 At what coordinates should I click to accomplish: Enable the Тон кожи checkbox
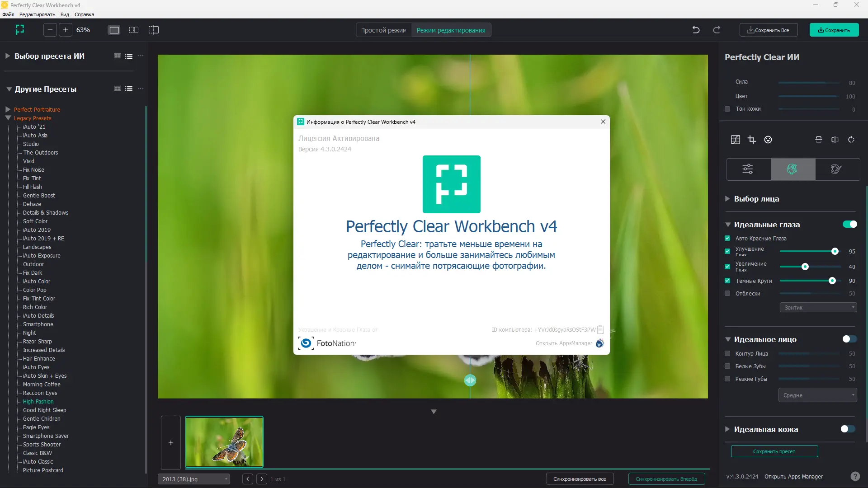click(727, 109)
